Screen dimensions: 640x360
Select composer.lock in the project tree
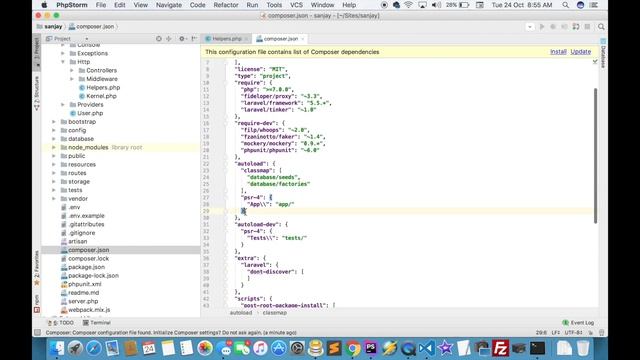click(89, 258)
